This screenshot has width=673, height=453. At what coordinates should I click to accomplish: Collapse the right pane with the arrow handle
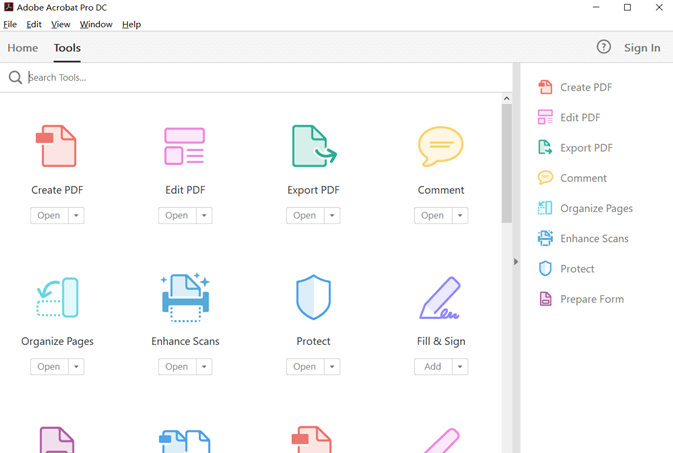pyautogui.click(x=516, y=261)
